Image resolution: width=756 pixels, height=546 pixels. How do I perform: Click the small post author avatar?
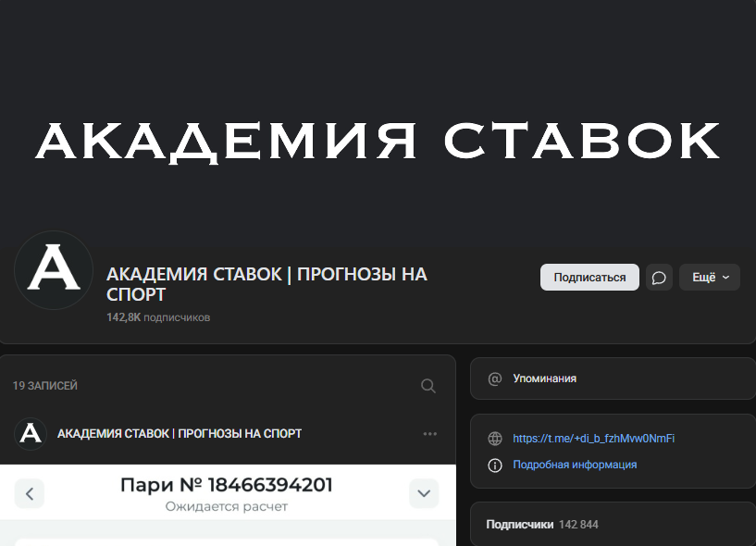[31, 434]
